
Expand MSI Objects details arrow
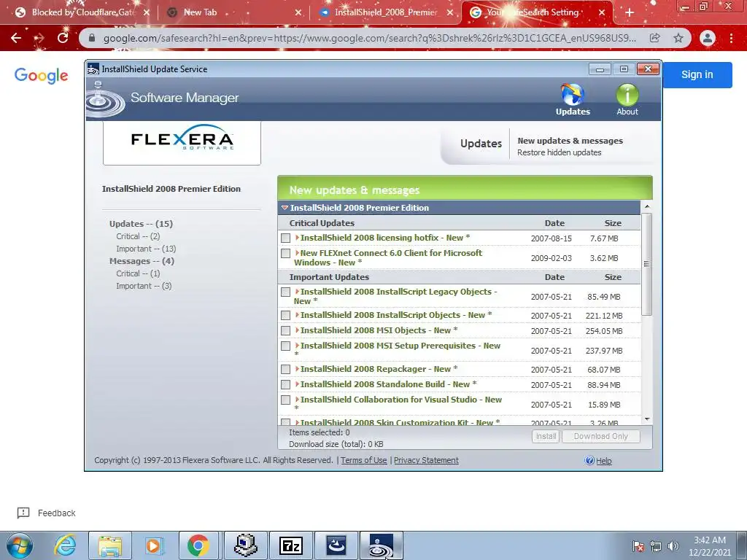[298, 330]
